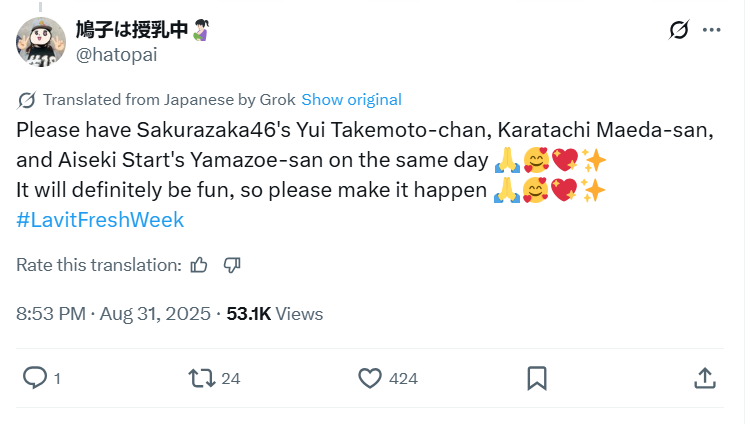Open the #LavitFreshWeek hashtag

point(100,219)
